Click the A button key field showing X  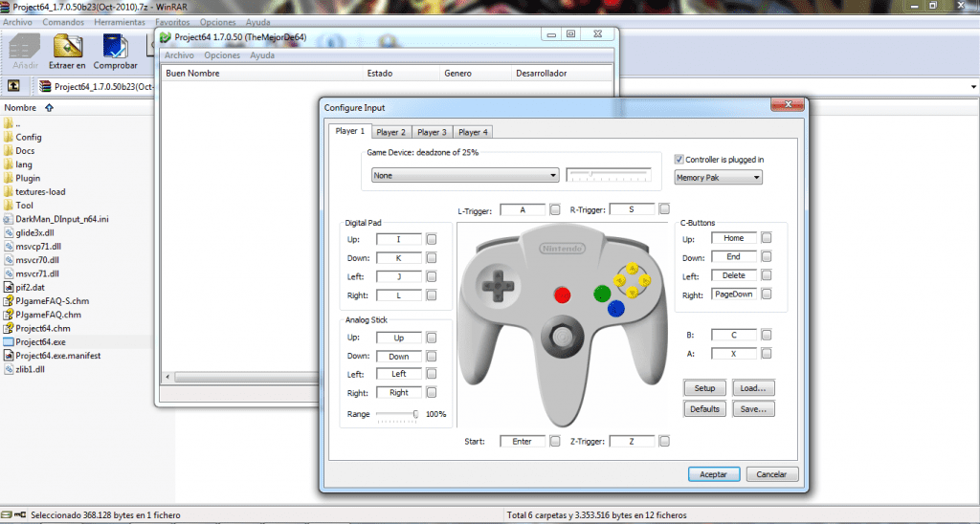pyautogui.click(x=734, y=354)
